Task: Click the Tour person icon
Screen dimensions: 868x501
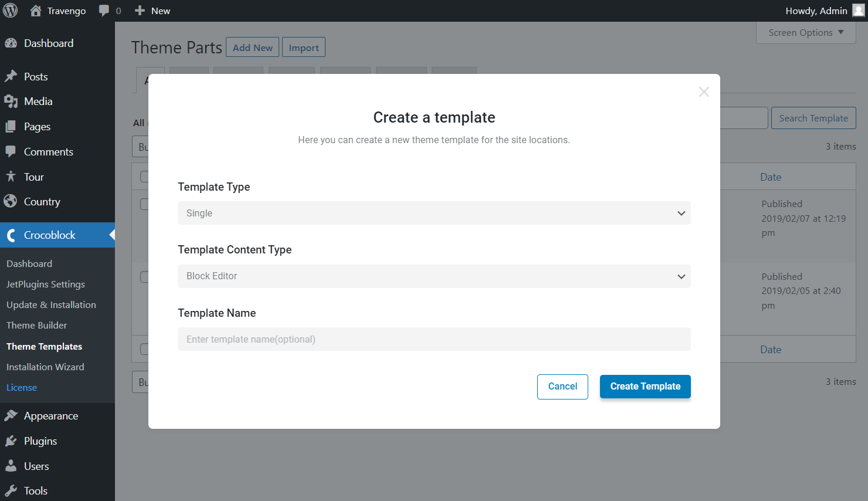Action: [x=11, y=177]
